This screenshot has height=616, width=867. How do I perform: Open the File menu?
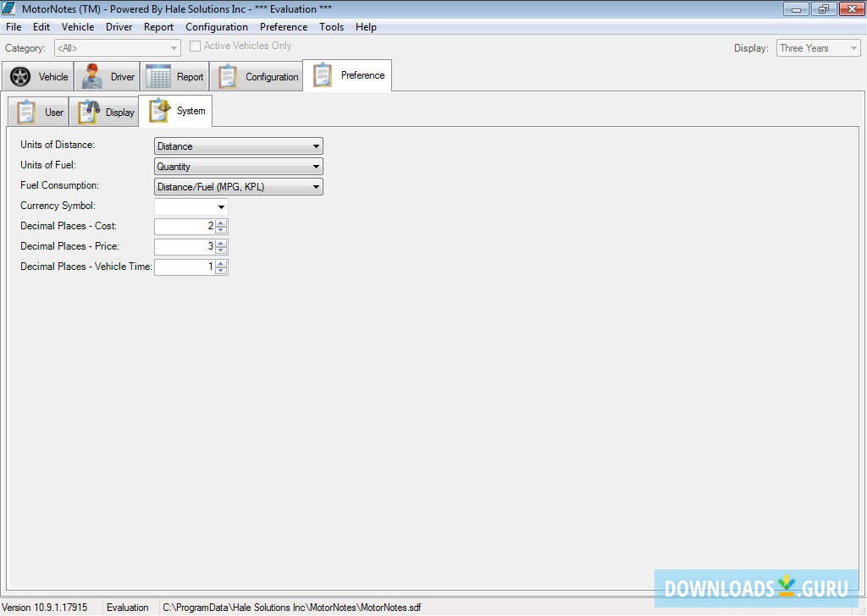[14, 27]
